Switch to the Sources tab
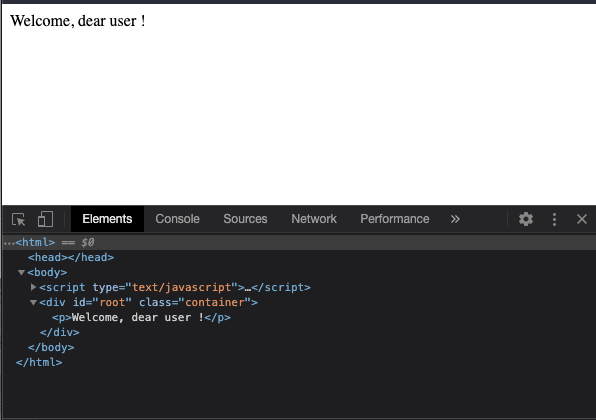 point(245,219)
